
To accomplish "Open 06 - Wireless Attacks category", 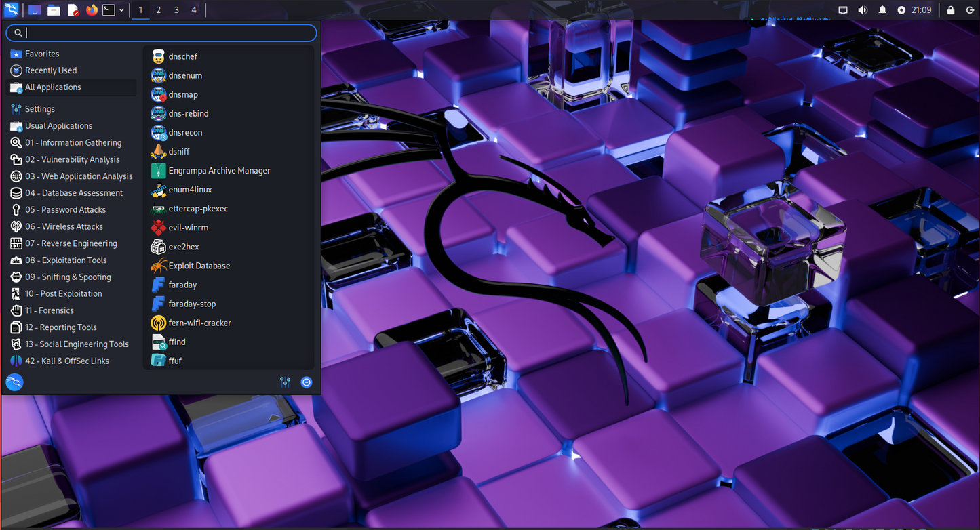I will (x=71, y=227).
